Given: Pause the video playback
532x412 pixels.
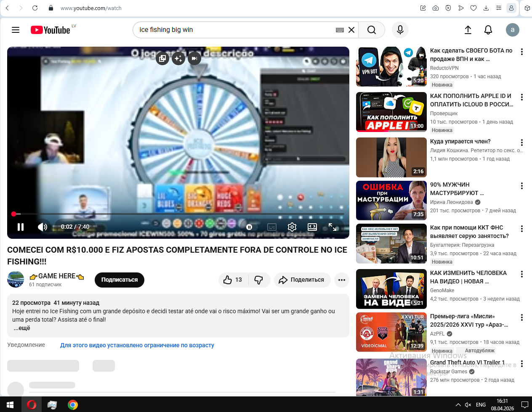Looking at the screenshot, I should tap(21, 227).
